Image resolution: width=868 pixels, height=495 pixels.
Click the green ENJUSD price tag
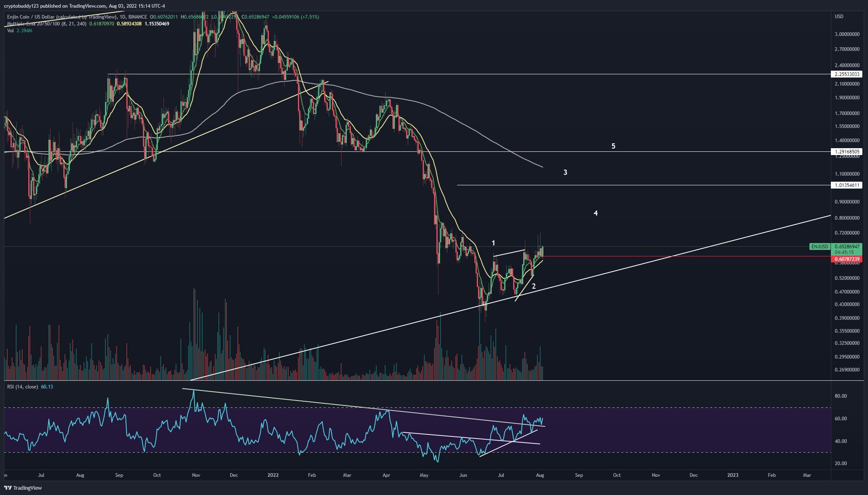pos(820,246)
